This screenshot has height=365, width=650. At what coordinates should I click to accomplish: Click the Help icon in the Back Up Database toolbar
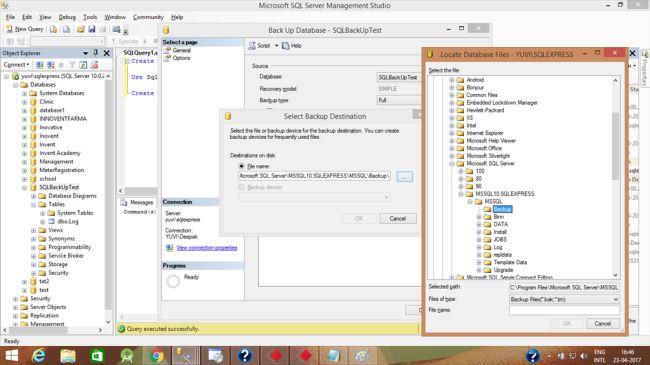click(286, 46)
